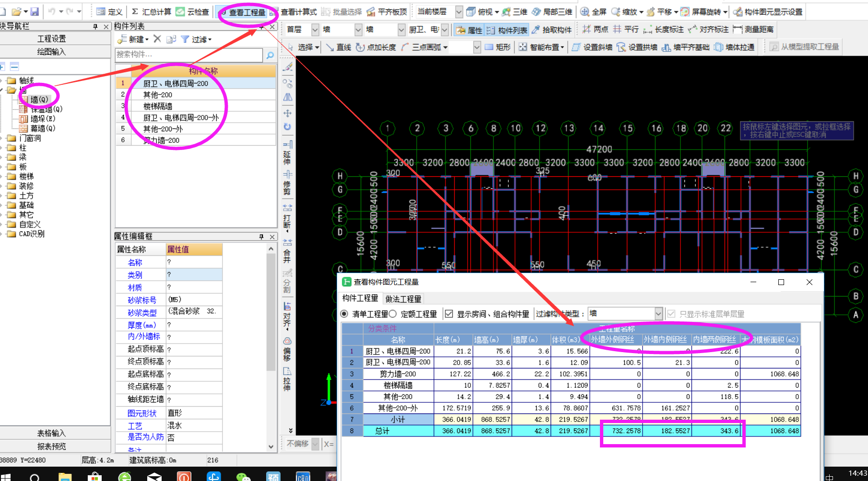The image size is (868, 481).
Task: Click 平齐板顶 tool
Action: coord(387,11)
